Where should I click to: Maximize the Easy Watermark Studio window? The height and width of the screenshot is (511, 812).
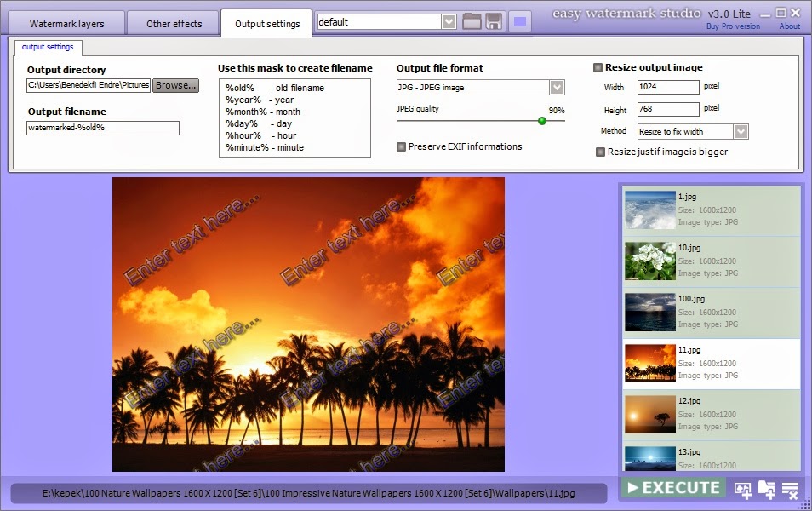(x=781, y=13)
